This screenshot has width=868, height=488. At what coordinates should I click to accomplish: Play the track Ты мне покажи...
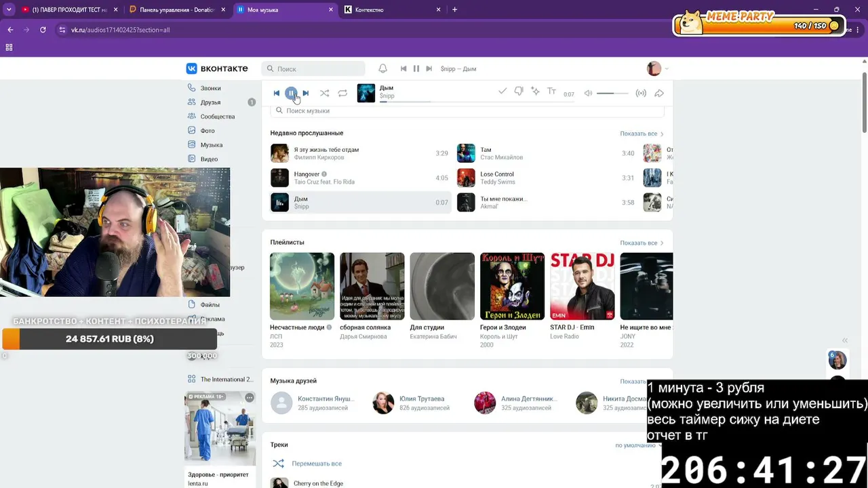click(x=546, y=202)
